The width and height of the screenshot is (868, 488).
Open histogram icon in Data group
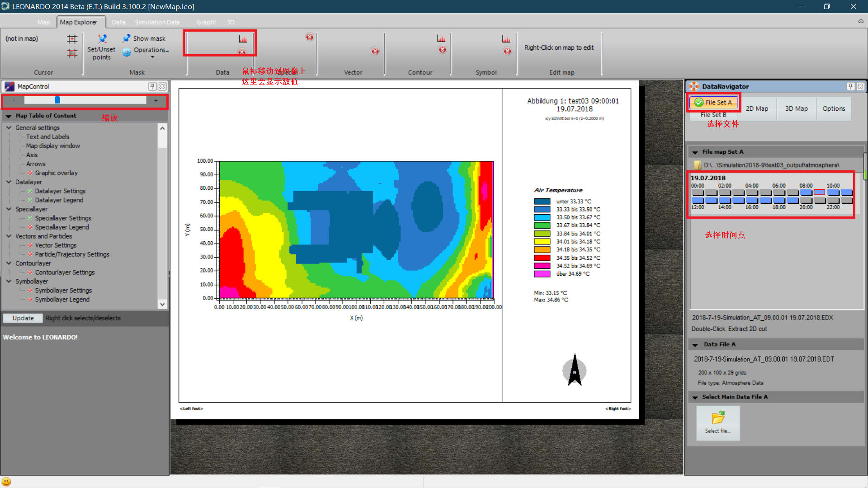(243, 39)
